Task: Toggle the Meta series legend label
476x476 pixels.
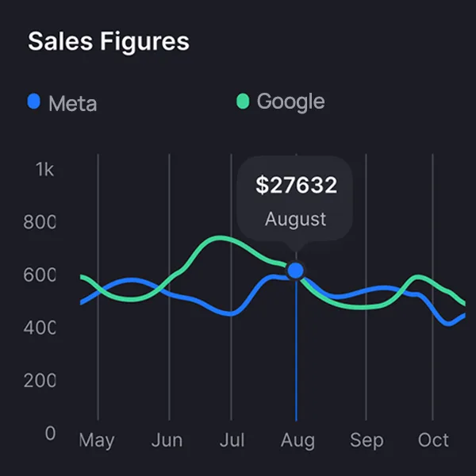Action: point(72,102)
